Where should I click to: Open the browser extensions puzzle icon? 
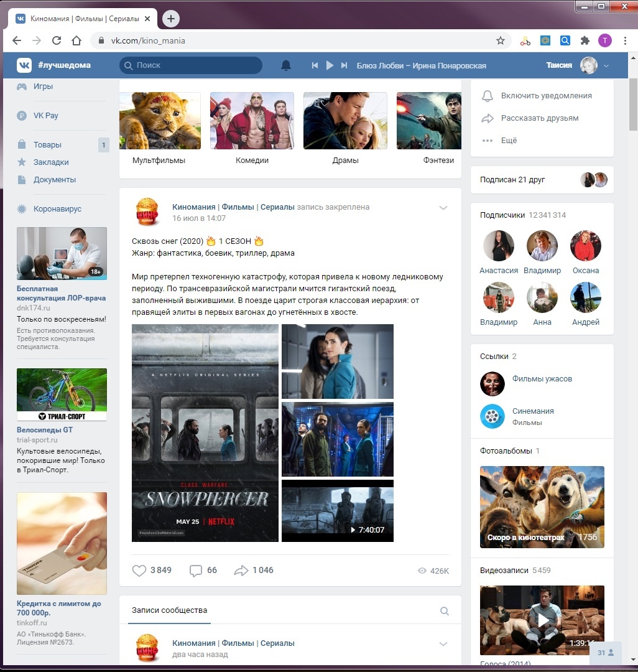[x=585, y=40]
